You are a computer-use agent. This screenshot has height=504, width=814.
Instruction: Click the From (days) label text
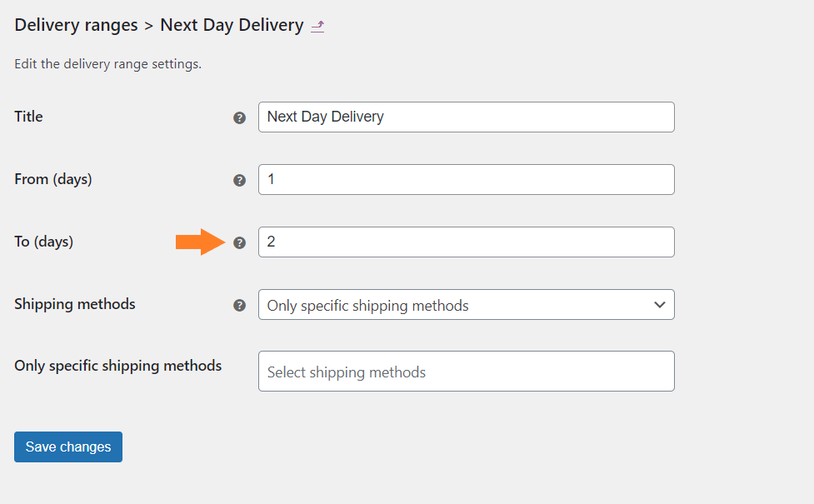[53, 179]
